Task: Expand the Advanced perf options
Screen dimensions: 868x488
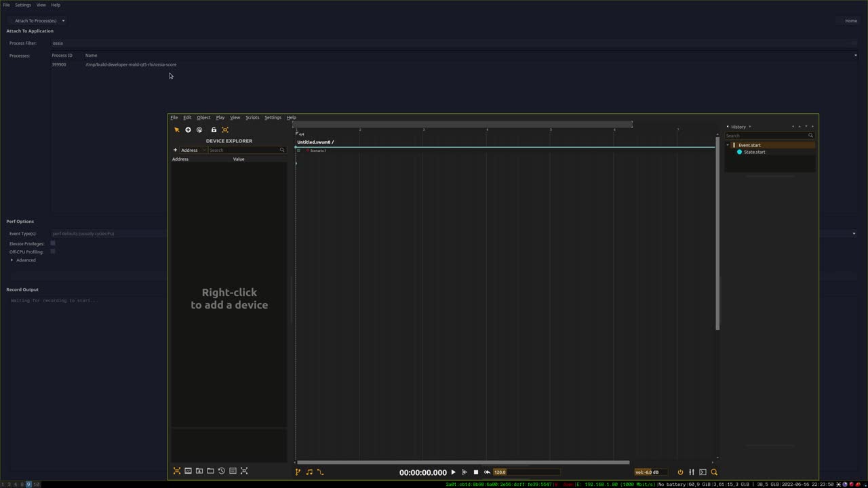Action: coord(12,260)
